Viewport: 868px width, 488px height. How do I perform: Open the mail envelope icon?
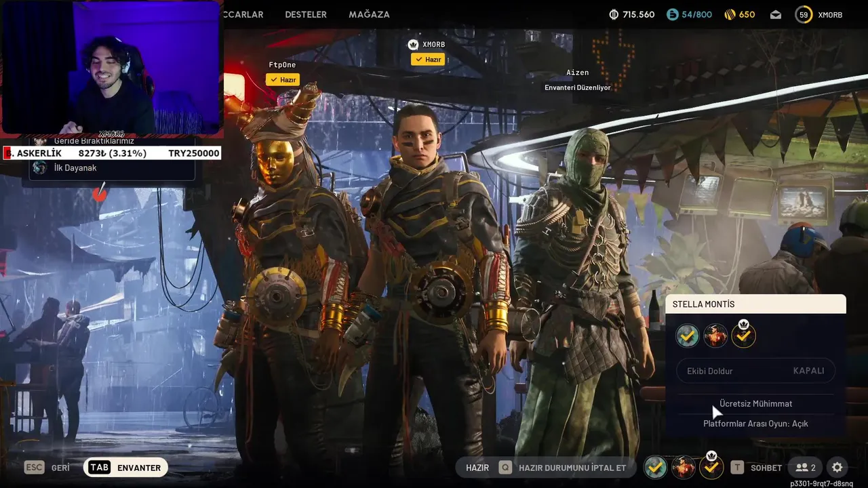point(776,14)
